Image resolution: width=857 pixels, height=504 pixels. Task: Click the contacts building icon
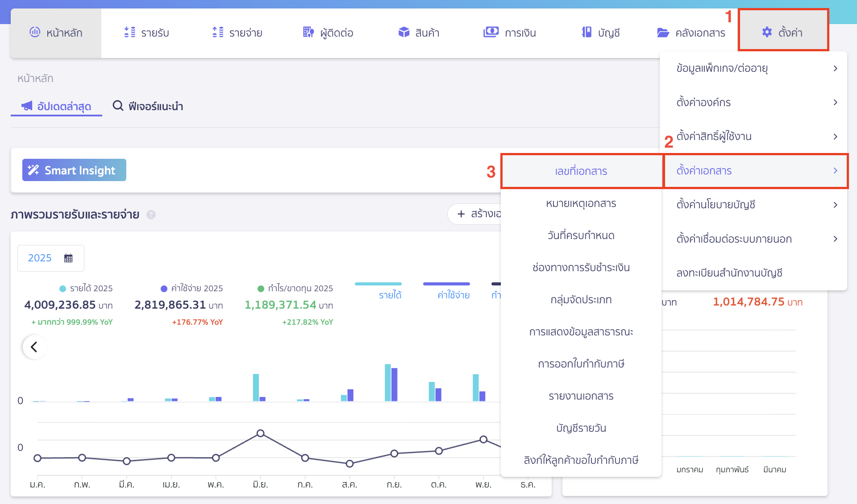308,32
